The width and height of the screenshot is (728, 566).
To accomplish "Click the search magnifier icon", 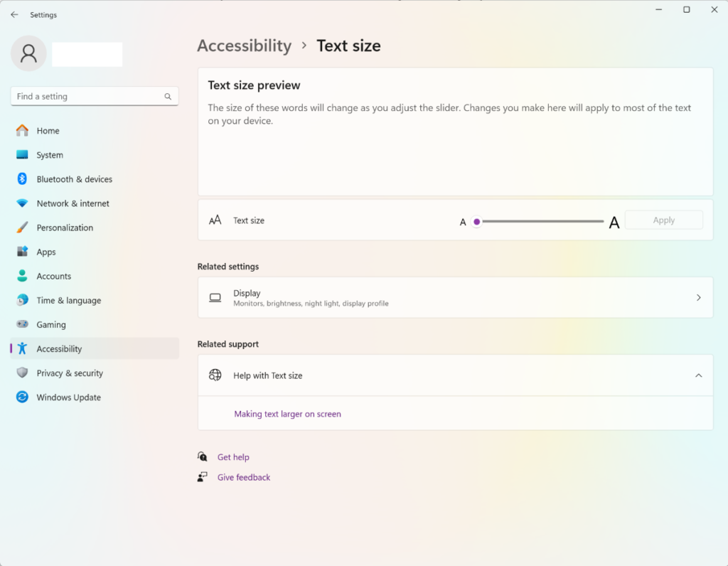I will point(168,97).
